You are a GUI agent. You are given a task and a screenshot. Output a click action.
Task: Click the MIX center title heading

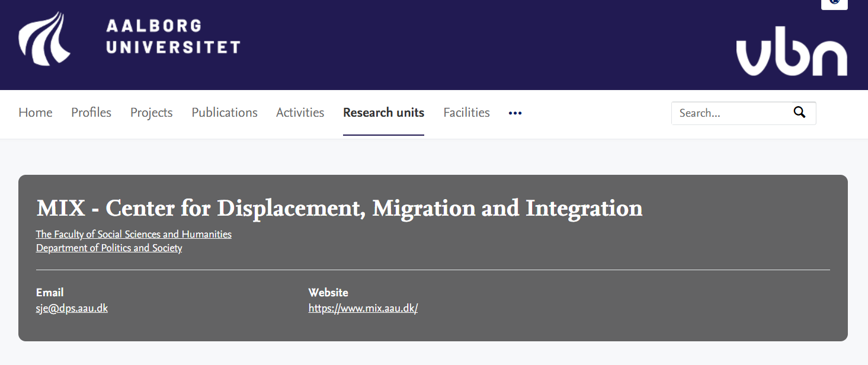pos(339,209)
